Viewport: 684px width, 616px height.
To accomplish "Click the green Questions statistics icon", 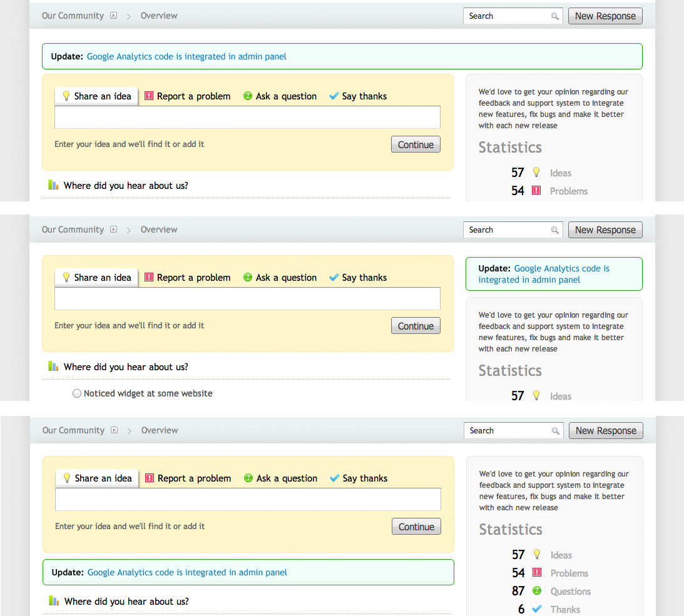I will coord(536,591).
